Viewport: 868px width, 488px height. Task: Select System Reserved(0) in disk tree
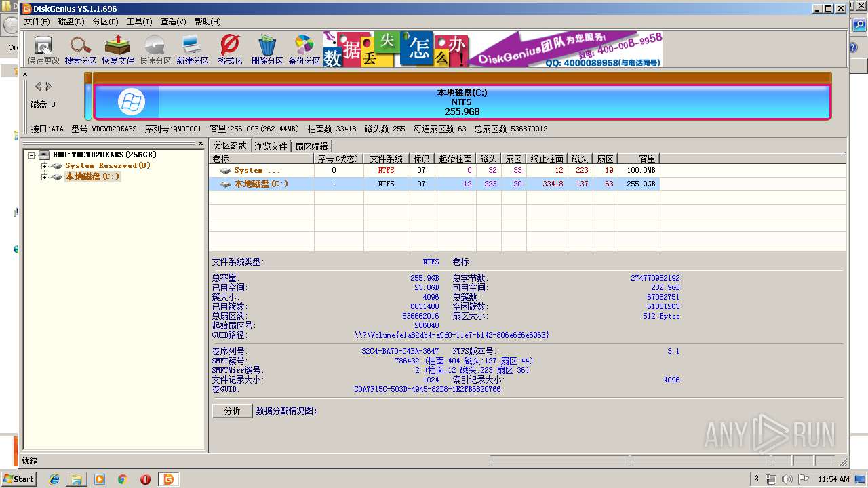coord(108,166)
